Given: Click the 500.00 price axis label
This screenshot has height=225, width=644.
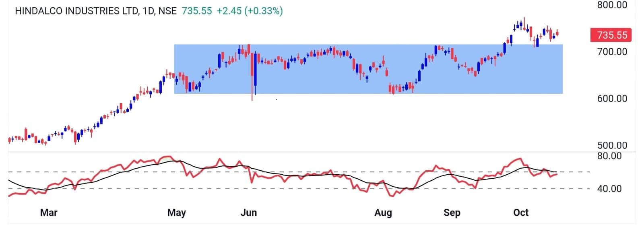Looking at the screenshot, I should 612,145.
